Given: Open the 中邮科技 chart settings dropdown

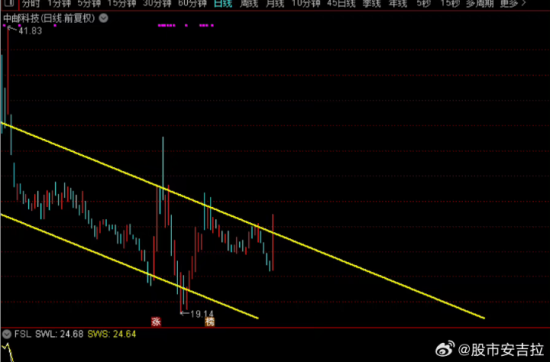Looking at the screenshot, I should click(x=103, y=18).
